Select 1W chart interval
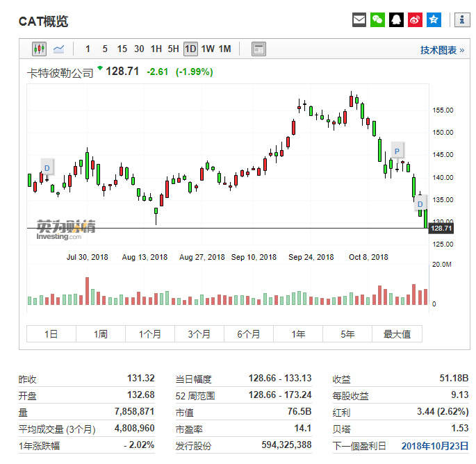476x464 pixels. (x=208, y=49)
